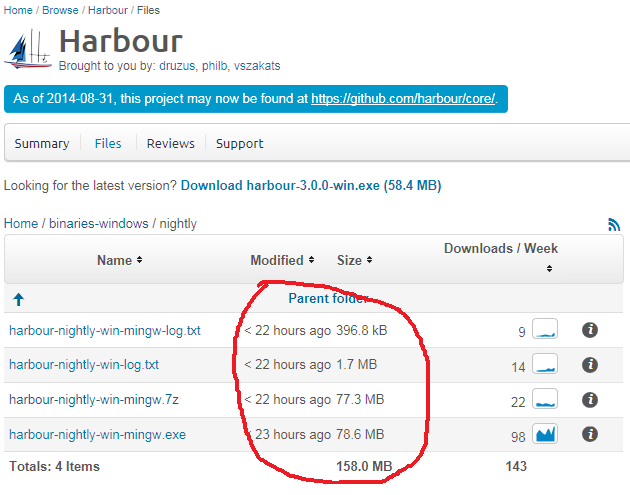Click Home in folder path
The image size is (630, 495).
[x=21, y=223]
